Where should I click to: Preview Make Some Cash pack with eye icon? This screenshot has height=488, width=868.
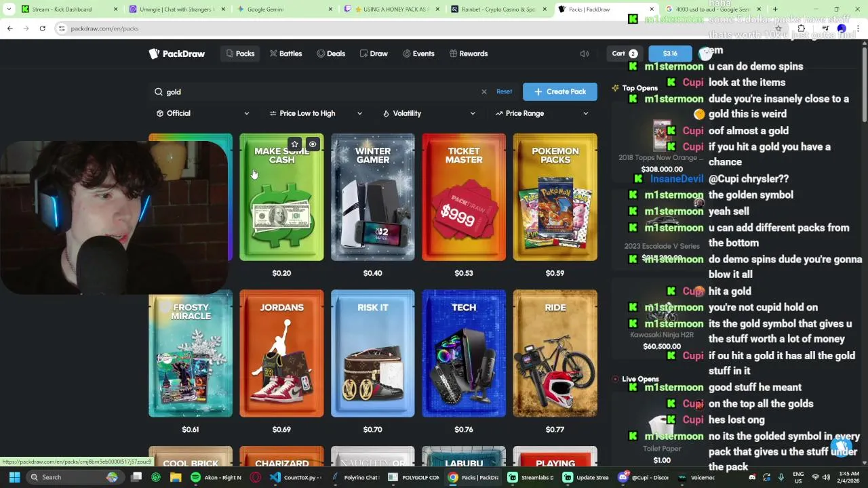[313, 144]
